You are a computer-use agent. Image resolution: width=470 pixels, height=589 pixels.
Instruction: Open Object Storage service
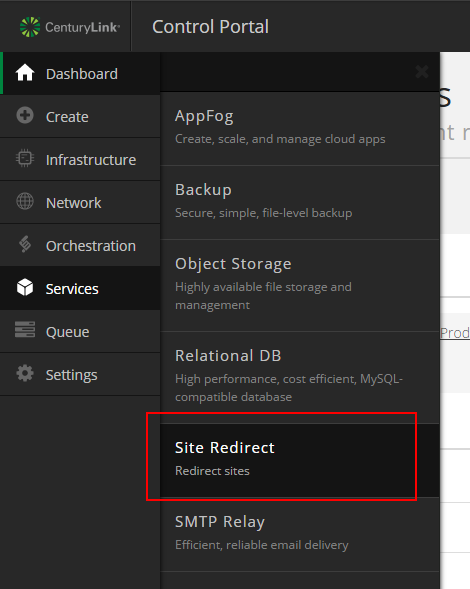(x=300, y=285)
